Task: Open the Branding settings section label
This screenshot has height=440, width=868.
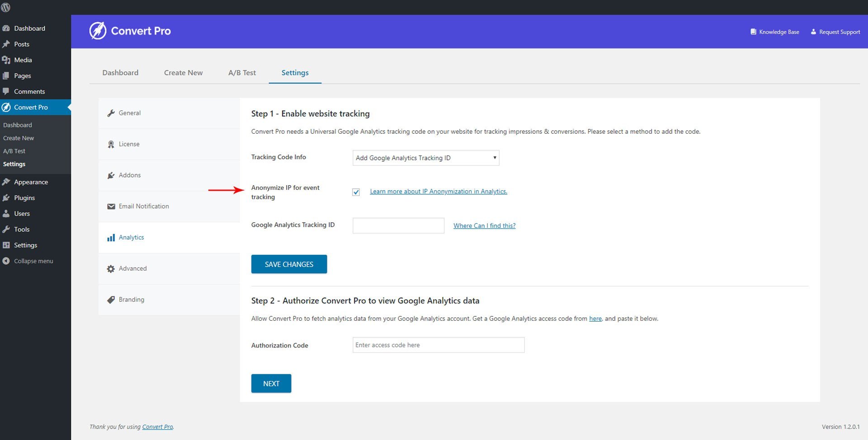Action: [132, 300]
